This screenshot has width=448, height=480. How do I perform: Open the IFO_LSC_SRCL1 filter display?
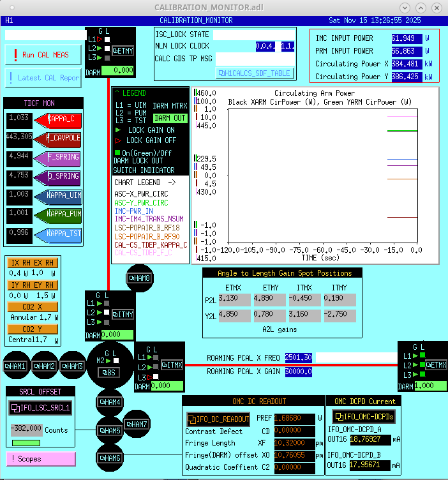click(41, 407)
